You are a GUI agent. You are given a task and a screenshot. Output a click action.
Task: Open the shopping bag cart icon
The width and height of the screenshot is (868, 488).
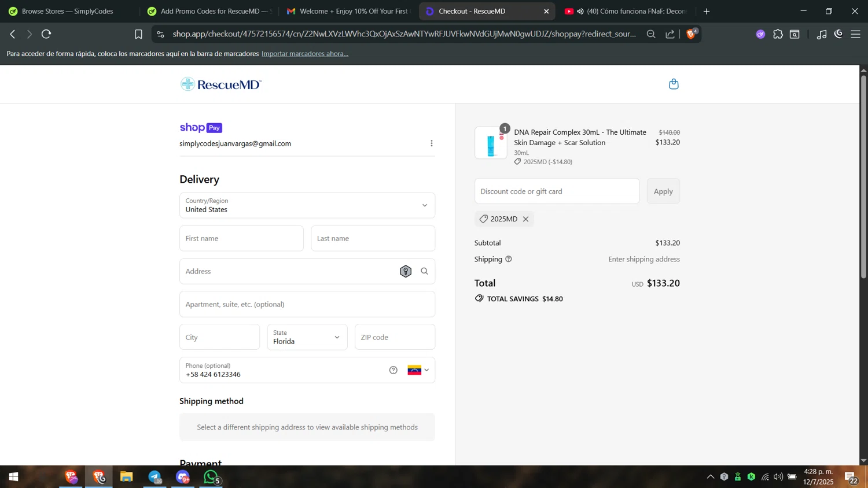click(x=674, y=84)
